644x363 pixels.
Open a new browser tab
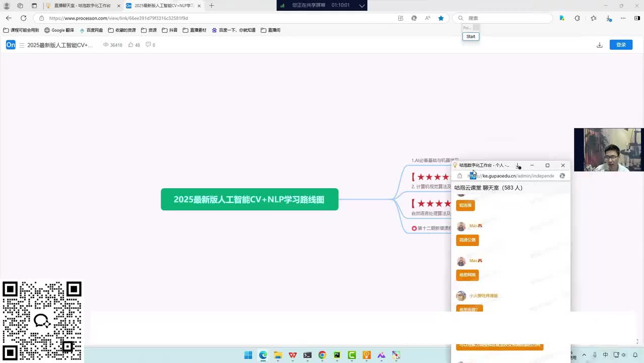click(211, 6)
